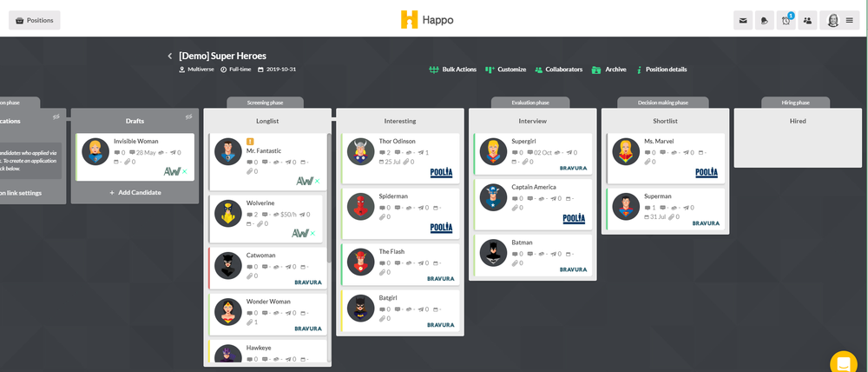Image resolution: width=868 pixels, height=372 pixels.
Task: Click Superman's comments count icon
Action: click(648, 208)
